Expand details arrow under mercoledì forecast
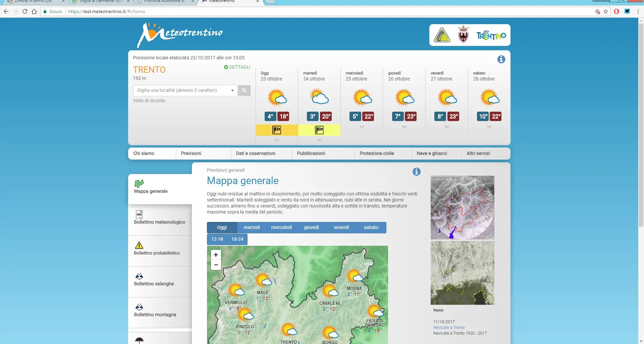The width and height of the screenshot is (644, 344). 362,127
